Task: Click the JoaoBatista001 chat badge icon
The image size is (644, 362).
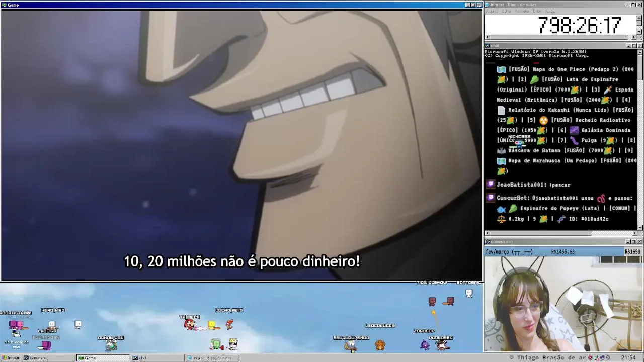Action: click(x=492, y=185)
